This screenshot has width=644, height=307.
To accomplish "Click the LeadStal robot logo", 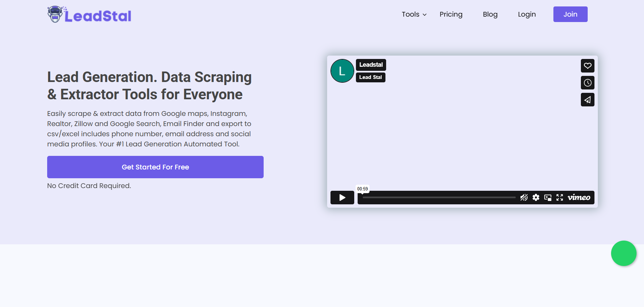I will (x=55, y=14).
